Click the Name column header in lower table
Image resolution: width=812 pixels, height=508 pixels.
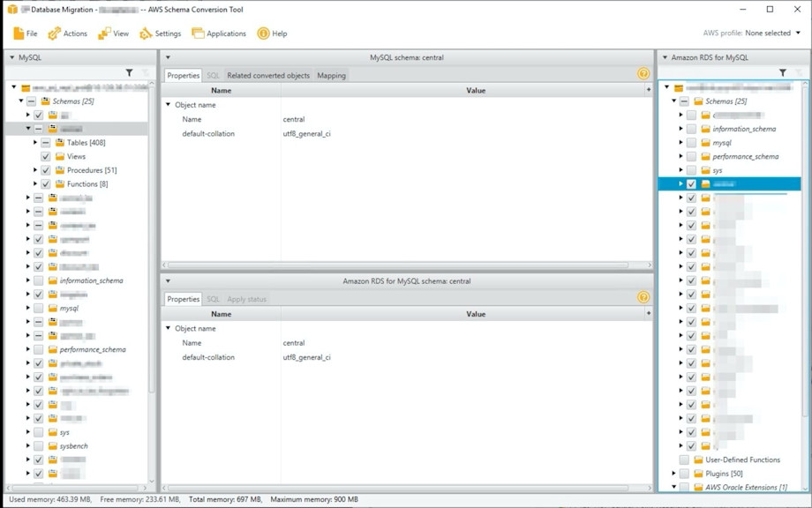point(222,313)
